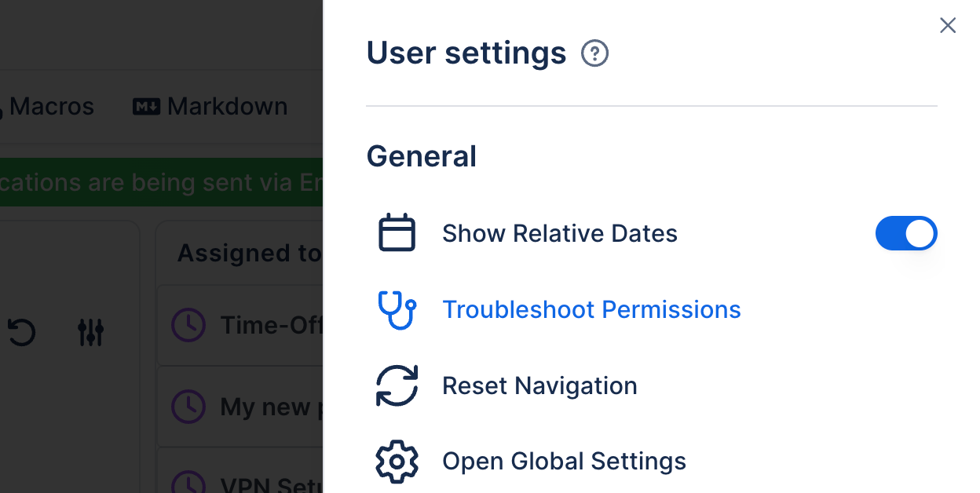This screenshot has width=980, height=493.
Task: Open the Time-Off ticket entry
Action: (x=271, y=325)
